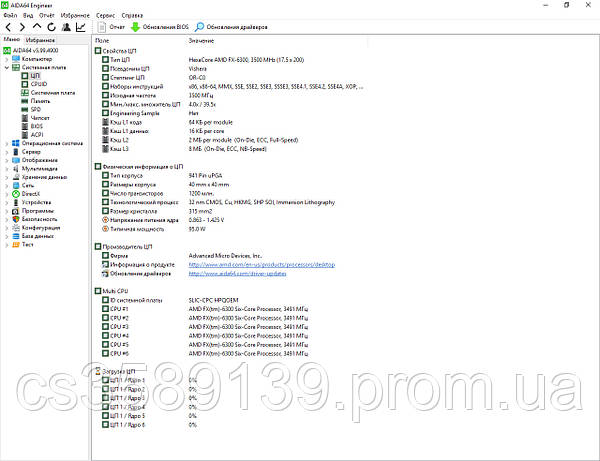Click the Отображение display icon
The height and width of the screenshot is (461, 600).
click(16, 160)
